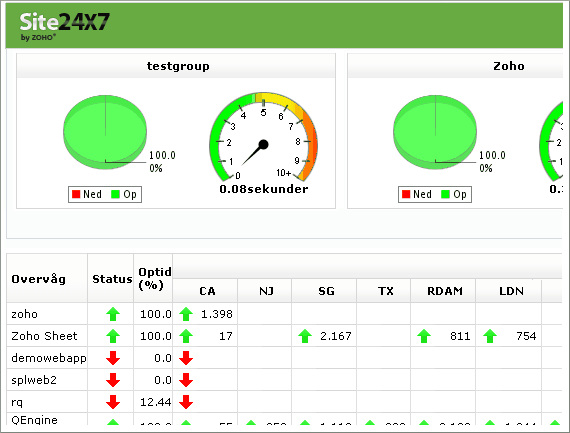Click the red status arrow for splweb2
The image size is (570, 433).
[113, 380]
